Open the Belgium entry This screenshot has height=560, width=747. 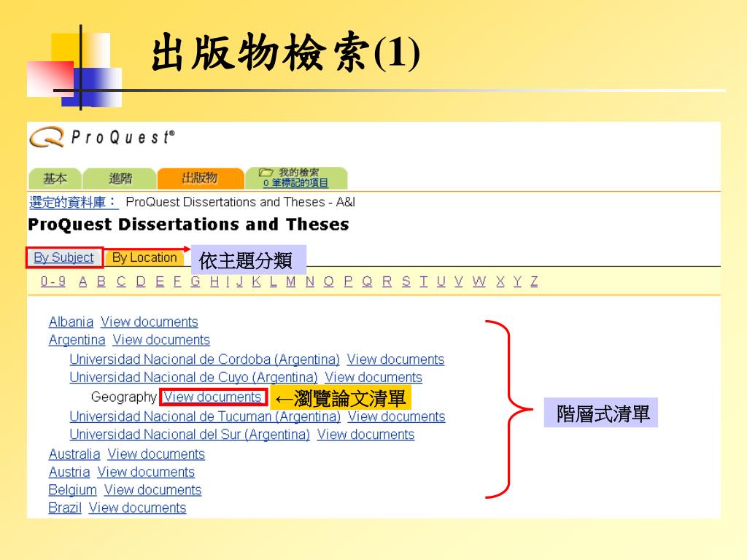tap(72, 490)
